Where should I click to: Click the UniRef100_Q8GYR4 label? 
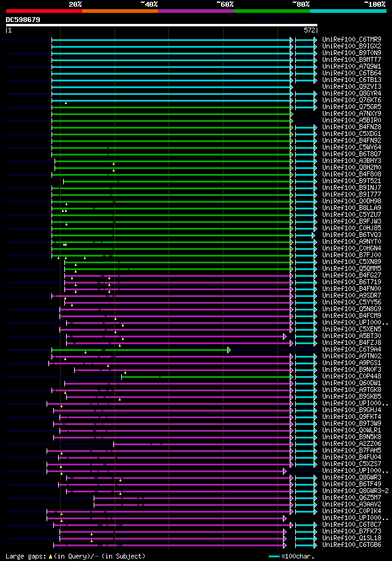pos(352,93)
